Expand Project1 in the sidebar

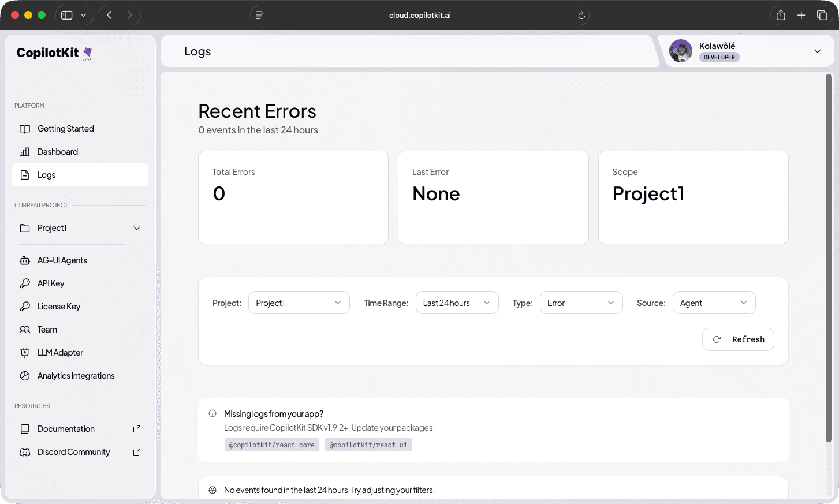coord(137,228)
